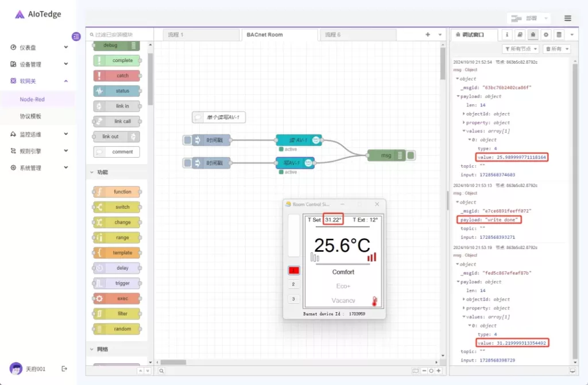Open Node-Red in the side menu

point(32,99)
